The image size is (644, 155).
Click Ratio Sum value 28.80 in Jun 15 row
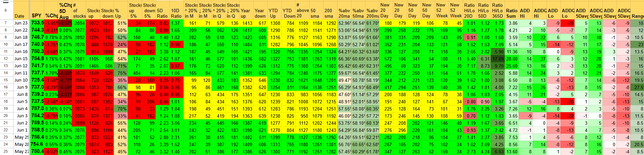click(512, 59)
